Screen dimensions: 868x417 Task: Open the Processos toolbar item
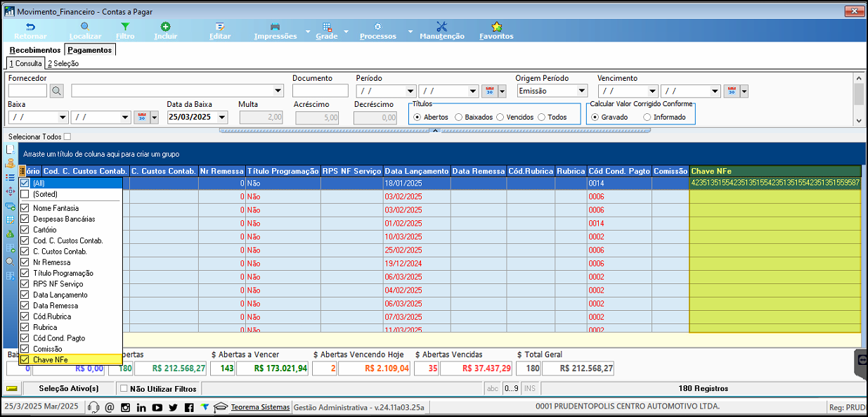pos(377,27)
